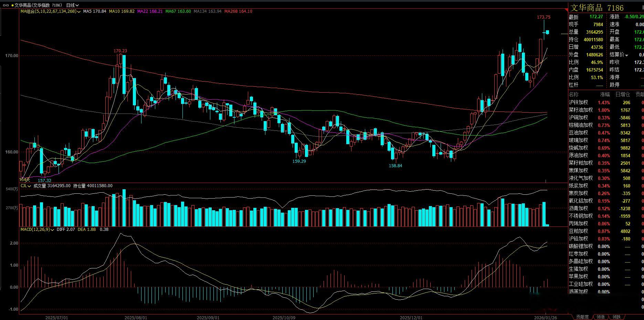The width and height of the screenshot is (644, 320).
Task: Select the 红枣加权 row
Action: pyautogui.click(x=606, y=254)
